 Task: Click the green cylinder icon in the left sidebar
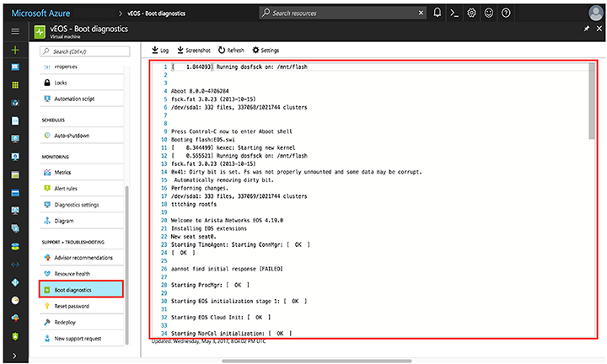(x=15, y=246)
